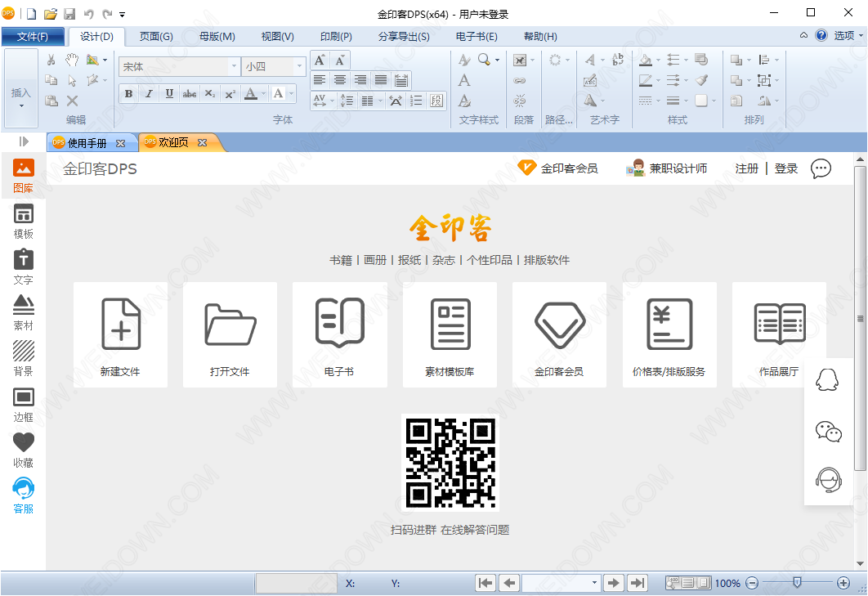Open the 插入 insert dropdown button
The image size is (868, 596).
[x=21, y=97]
